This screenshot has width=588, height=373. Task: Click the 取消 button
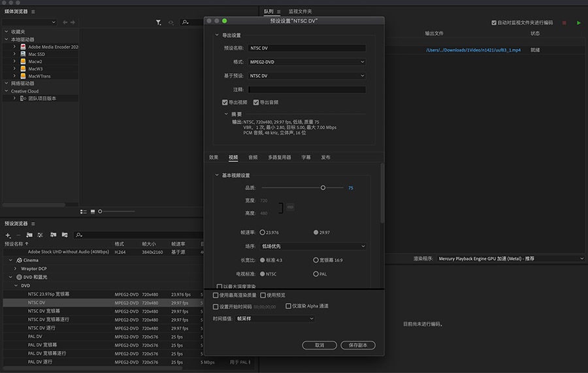pyautogui.click(x=319, y=346)
